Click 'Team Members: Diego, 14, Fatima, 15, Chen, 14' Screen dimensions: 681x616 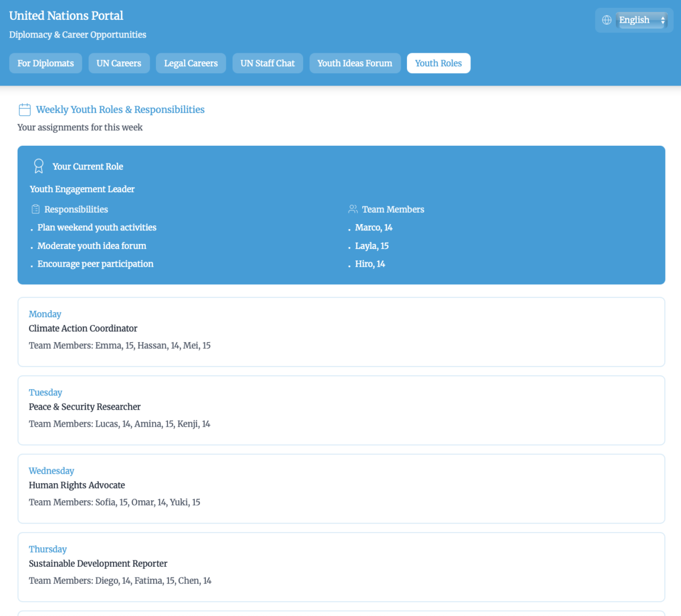(120, 580)
